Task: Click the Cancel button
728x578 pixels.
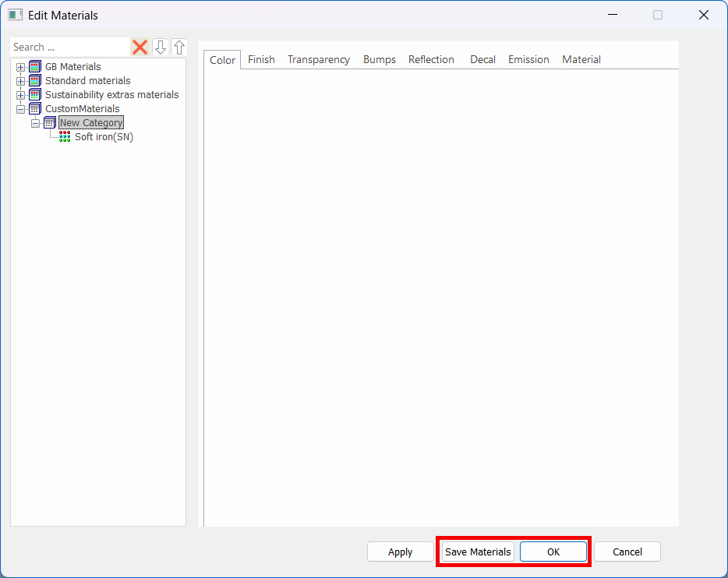Action: pos(627,552)
